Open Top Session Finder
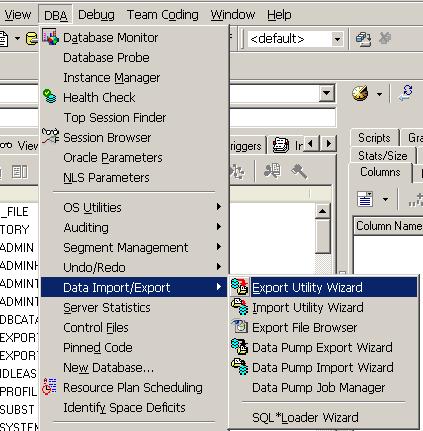423x431 pixels. (x=135, y=118)
